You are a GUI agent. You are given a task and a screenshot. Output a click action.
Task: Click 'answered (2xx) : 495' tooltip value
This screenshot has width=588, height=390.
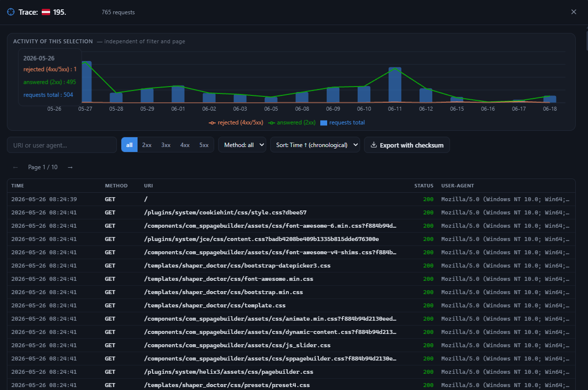click(x=50, y=82)
